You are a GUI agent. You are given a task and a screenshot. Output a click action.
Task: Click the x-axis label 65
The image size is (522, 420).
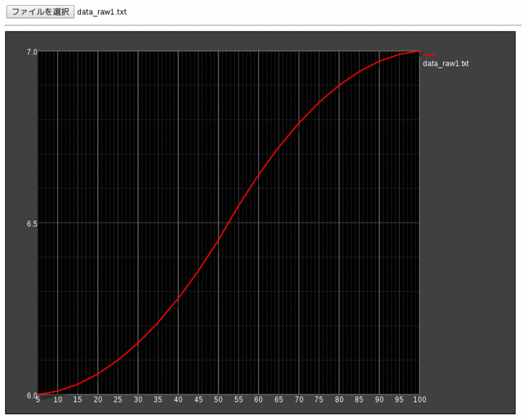tap(279, 399)
